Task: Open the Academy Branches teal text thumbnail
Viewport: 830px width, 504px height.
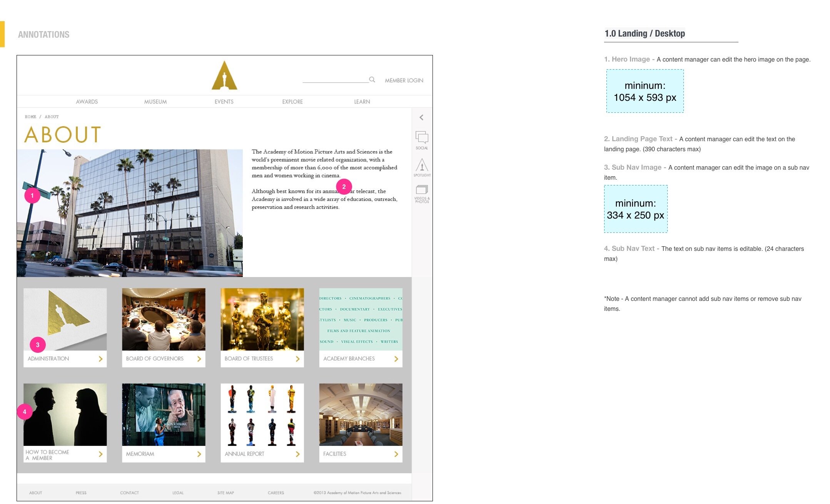Action: tap(361, 319)
